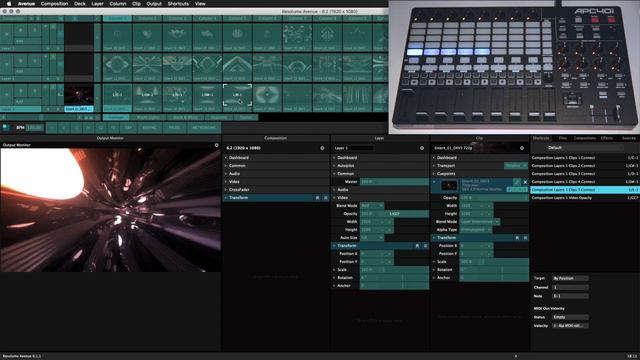Image resolution: width=640 pixels, height=360 pixels.
Task: Reset Composition Transform with R icon
Action: (318, 198)
